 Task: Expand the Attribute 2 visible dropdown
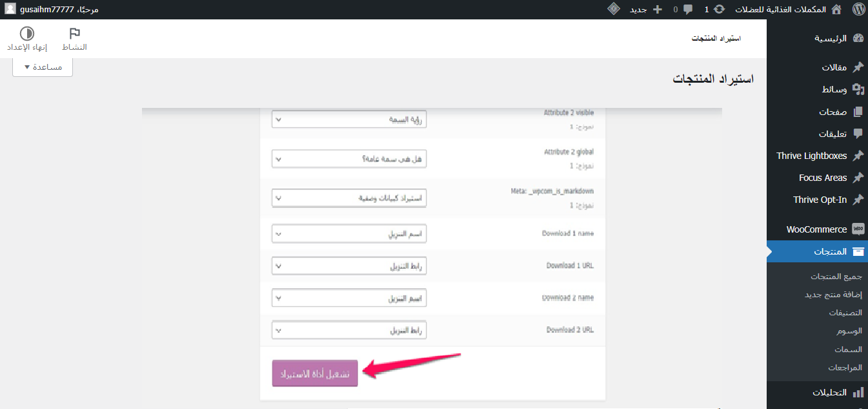tap(349, 120)
